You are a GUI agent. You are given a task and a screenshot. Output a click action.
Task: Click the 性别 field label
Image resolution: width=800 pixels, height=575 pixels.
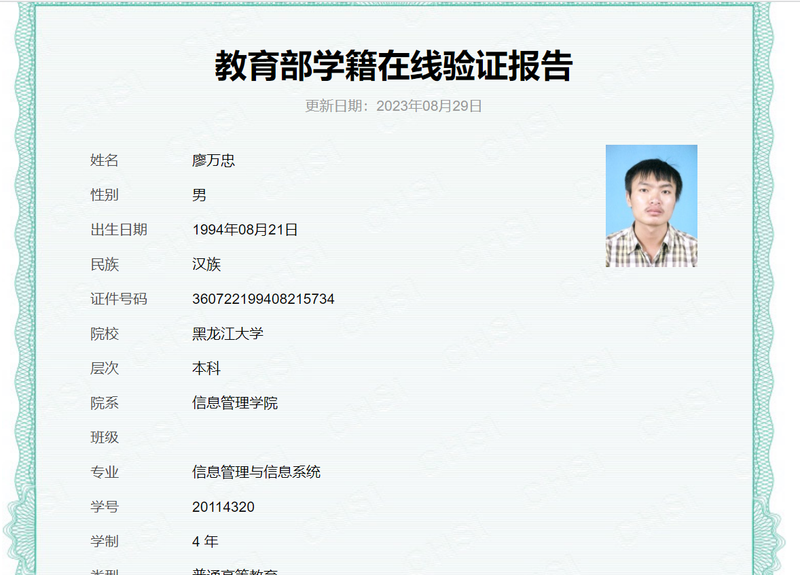[x=105, y=195]
